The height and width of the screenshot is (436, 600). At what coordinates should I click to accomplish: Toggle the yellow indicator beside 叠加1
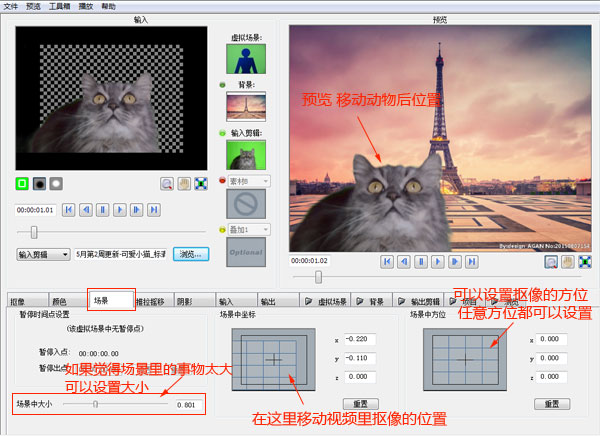pos(222,230)
